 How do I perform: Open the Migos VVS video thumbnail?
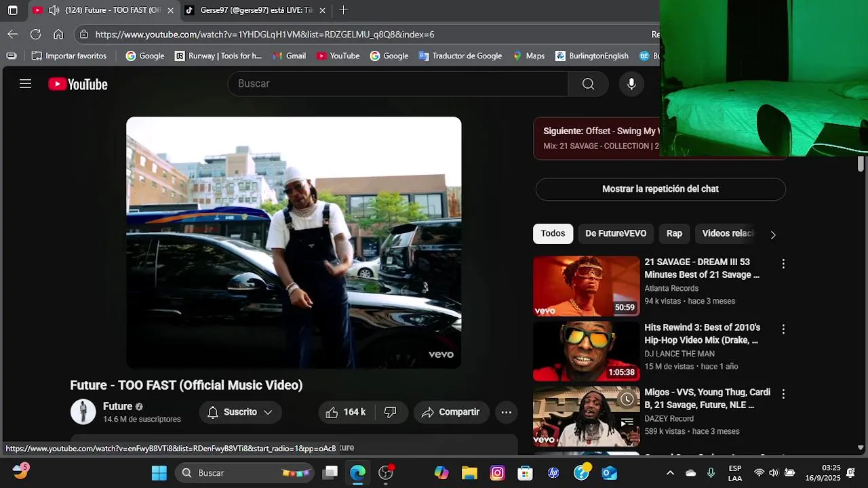coord(587,416)
